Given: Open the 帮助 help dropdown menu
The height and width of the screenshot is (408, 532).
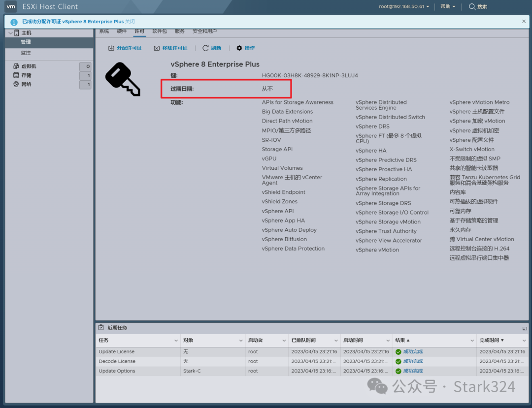Looking at the screenshot, I should pos(447,6).
